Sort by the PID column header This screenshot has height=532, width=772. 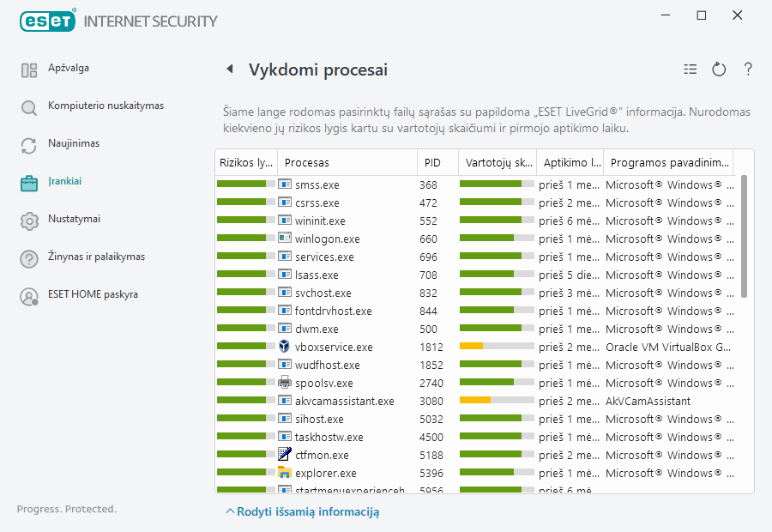coord(432,162)
